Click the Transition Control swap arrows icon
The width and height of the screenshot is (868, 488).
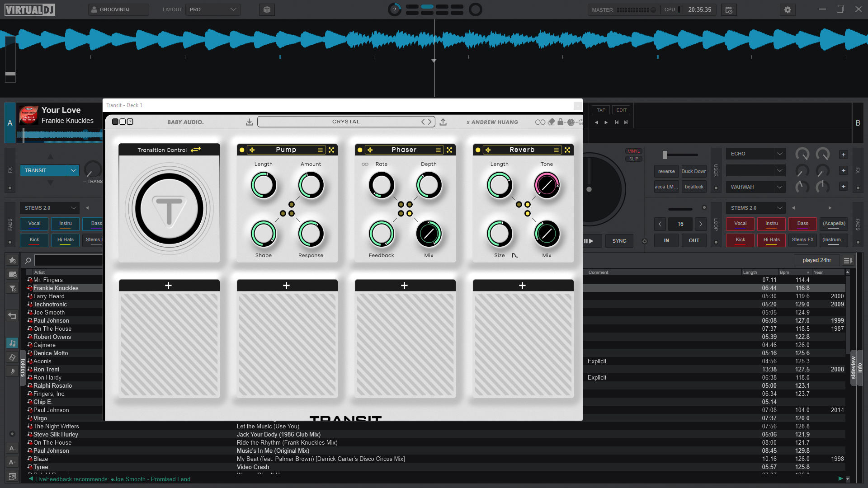196,150
